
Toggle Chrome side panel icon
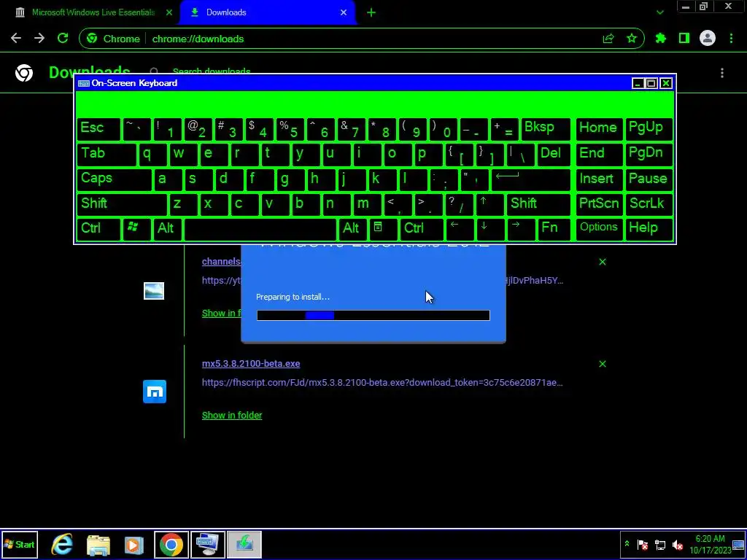(x=684, y=39)
